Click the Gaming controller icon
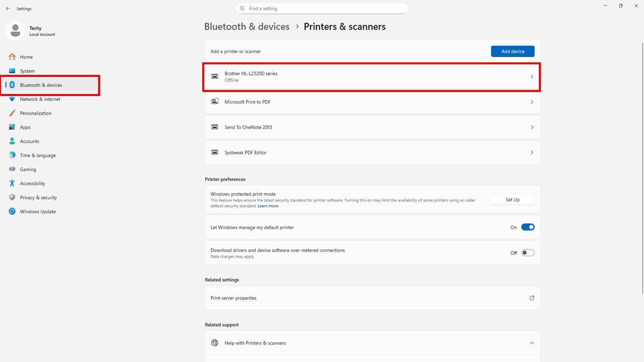This screenshot has height=362, width=644. (12, 169)
